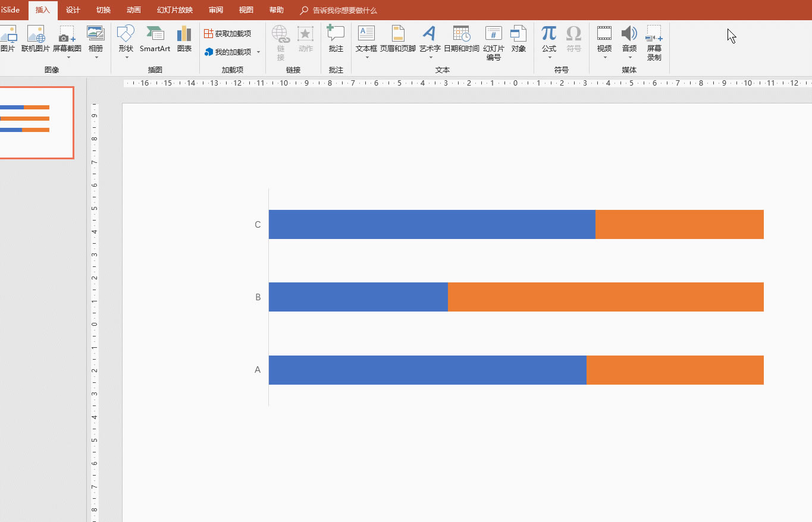Screen dimensions: 812x522
Task: Open 我的加载项 add-ins
Action: (x=228, y=52)
